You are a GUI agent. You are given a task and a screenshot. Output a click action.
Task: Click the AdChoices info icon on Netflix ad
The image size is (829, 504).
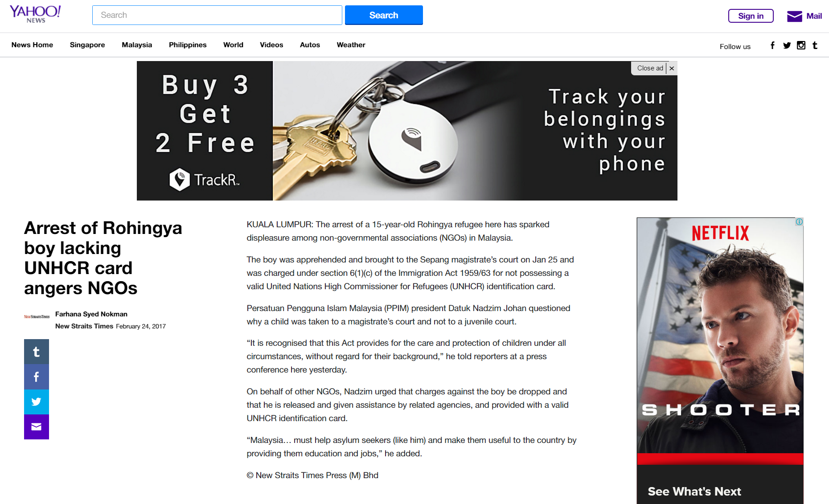tap(799, 221)
